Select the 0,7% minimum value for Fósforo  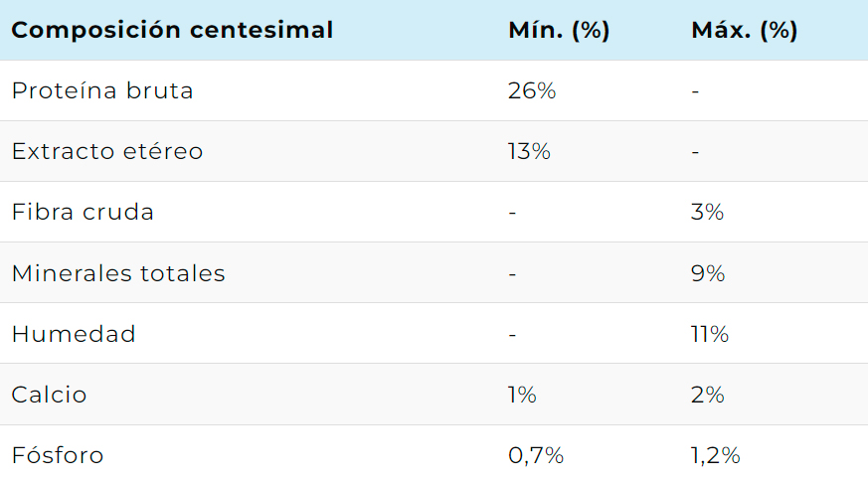click(536, 455)
